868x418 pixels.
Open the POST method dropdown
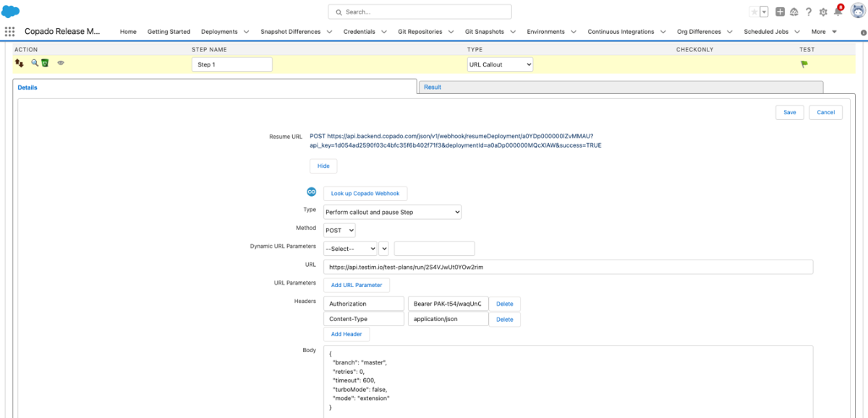click(x=339, y=230)
